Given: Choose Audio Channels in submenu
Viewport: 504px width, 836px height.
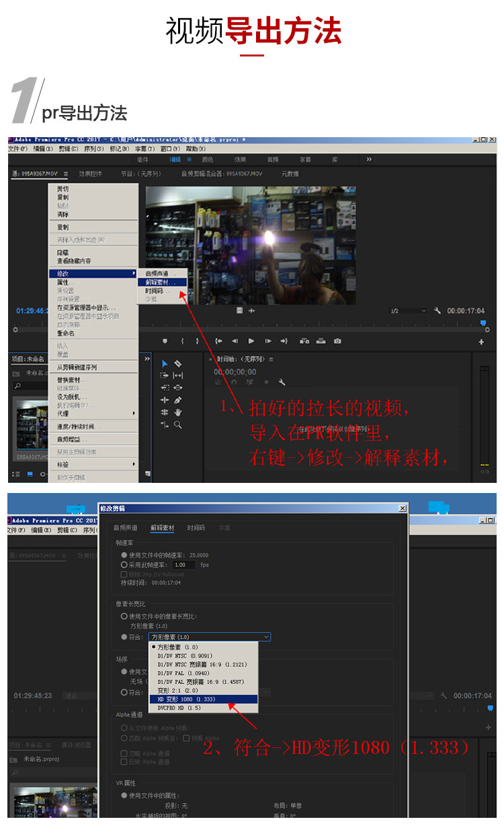Looking at the screenshot, I should [161, 274].
